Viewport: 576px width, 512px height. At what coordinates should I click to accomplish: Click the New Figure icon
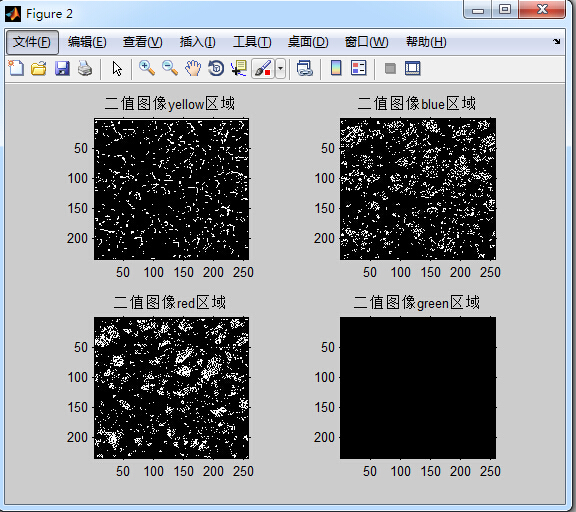pyautogui.click(x=16, y=68)
